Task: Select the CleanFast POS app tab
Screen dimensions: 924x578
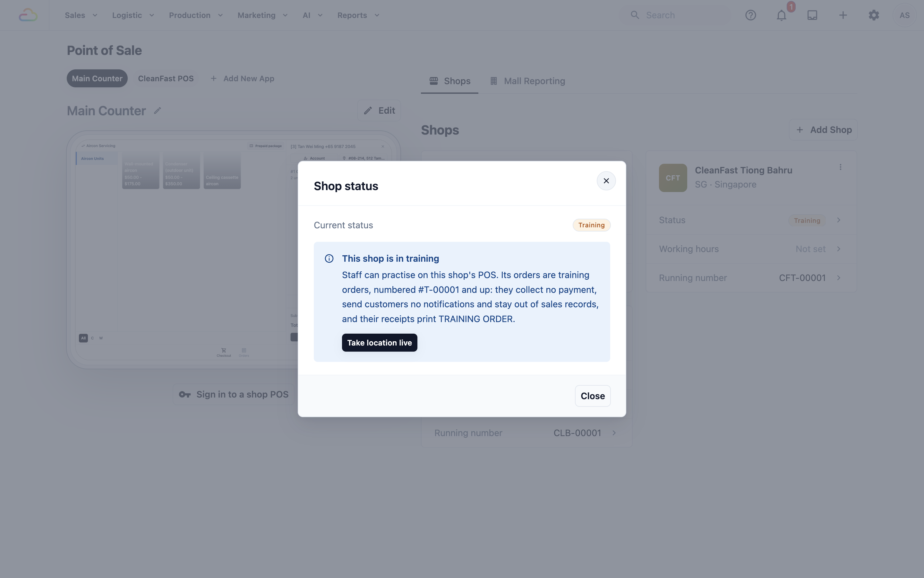Action: [x=166, y=78]
